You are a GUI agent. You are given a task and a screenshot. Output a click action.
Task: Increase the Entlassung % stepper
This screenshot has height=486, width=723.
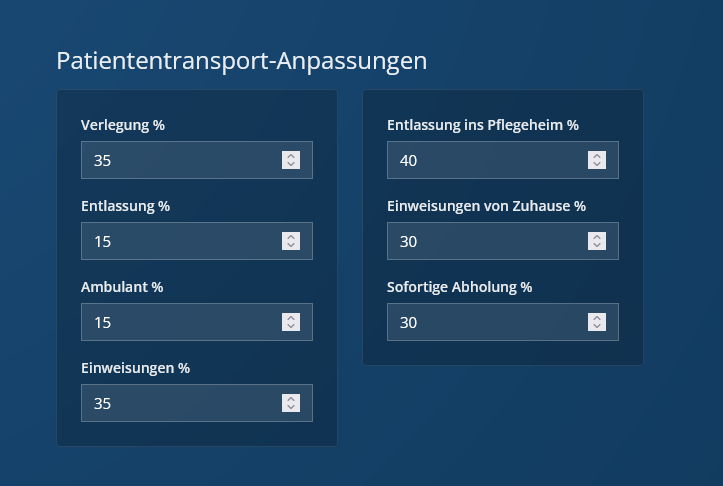pos(291,237)
